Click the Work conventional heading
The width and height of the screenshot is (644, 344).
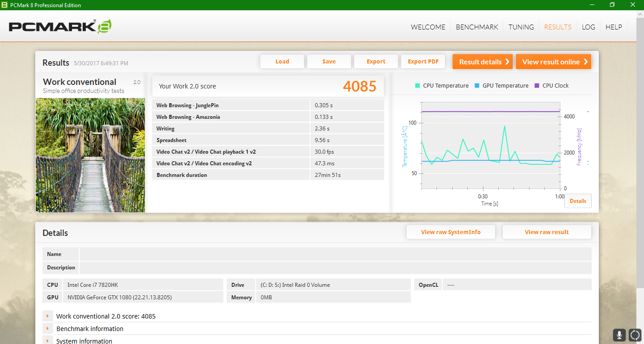[80, 82]
